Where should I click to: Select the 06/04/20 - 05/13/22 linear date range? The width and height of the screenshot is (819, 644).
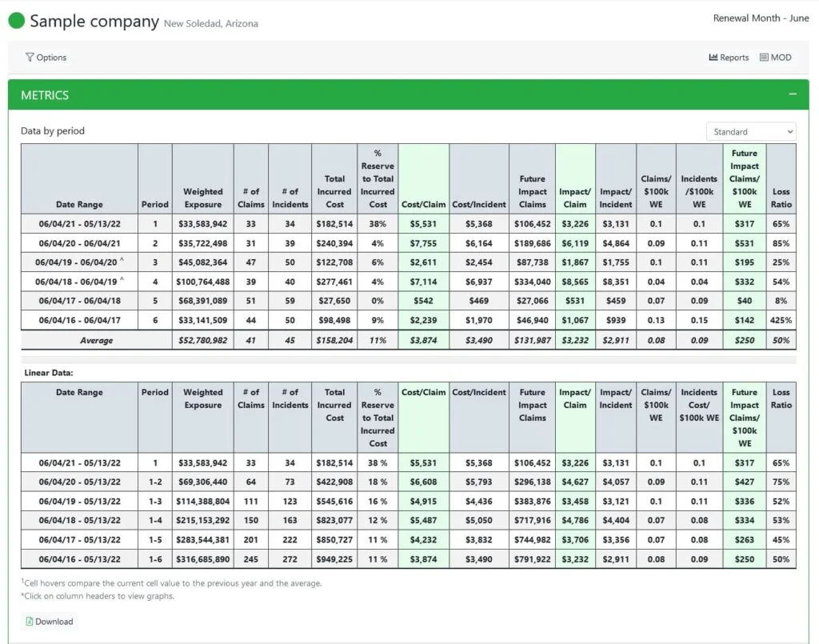79,482
